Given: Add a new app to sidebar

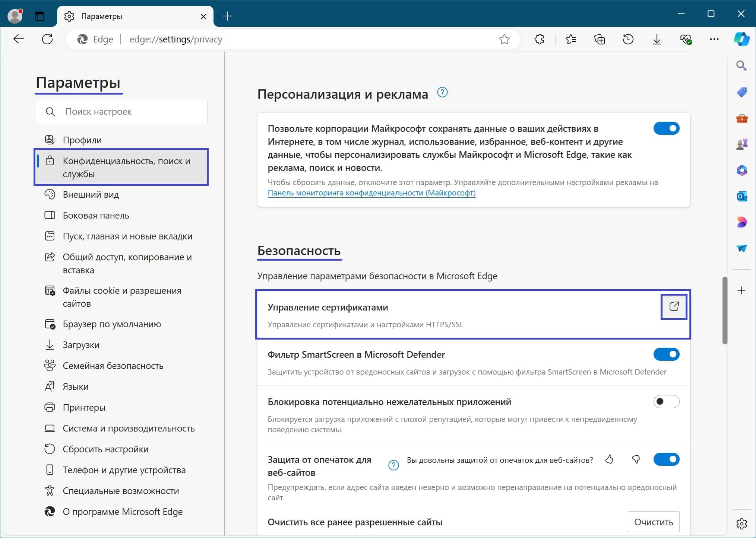Looking at the screenshot, I should (x=741, y=290).
